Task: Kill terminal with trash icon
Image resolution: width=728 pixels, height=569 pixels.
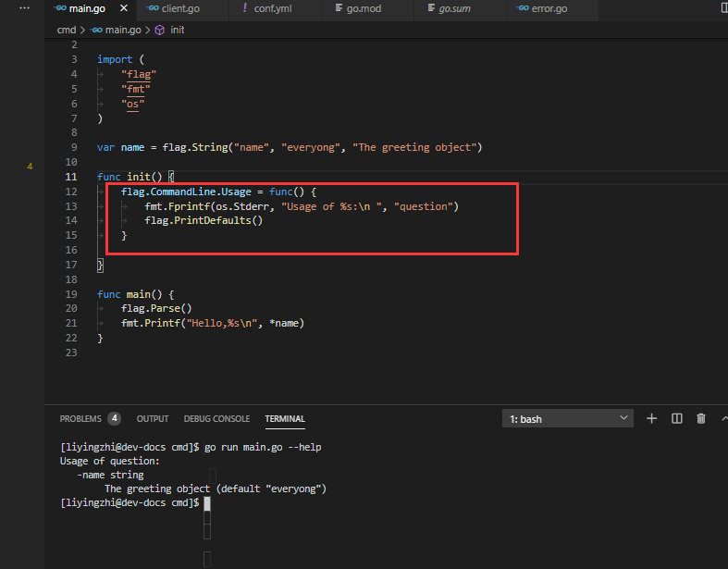Action: (x=701, y=418)
